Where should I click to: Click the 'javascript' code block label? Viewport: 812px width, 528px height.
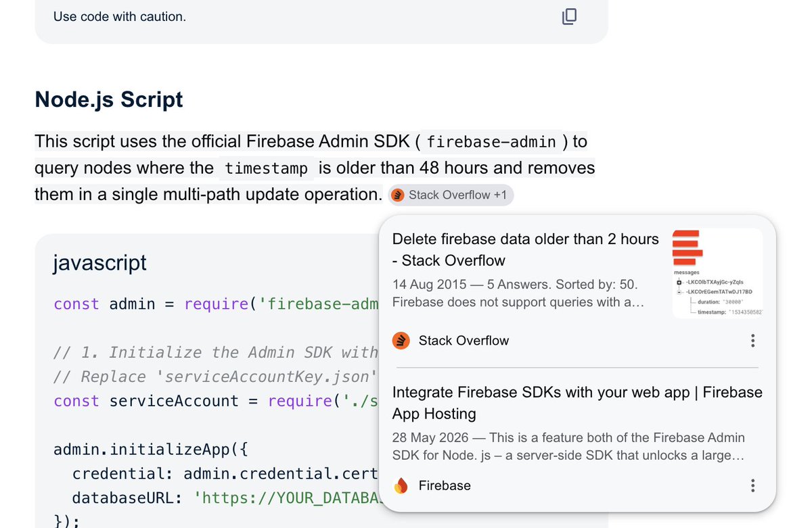tap(99, 262)
